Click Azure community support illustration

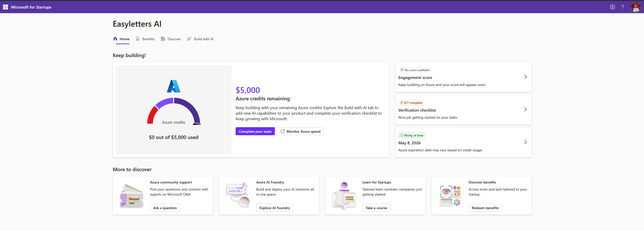tap(132, 196)
